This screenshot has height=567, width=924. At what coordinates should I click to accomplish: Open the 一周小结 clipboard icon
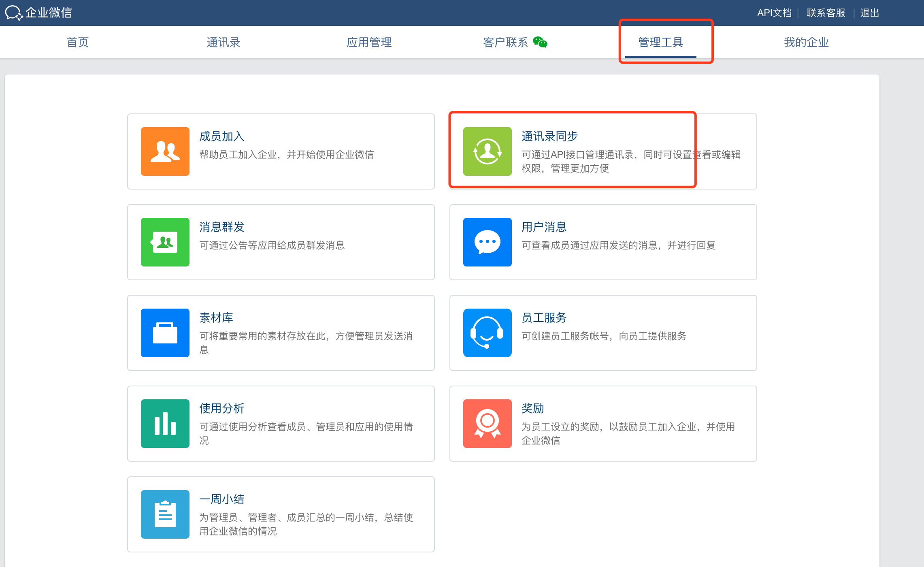pos(165,514)
